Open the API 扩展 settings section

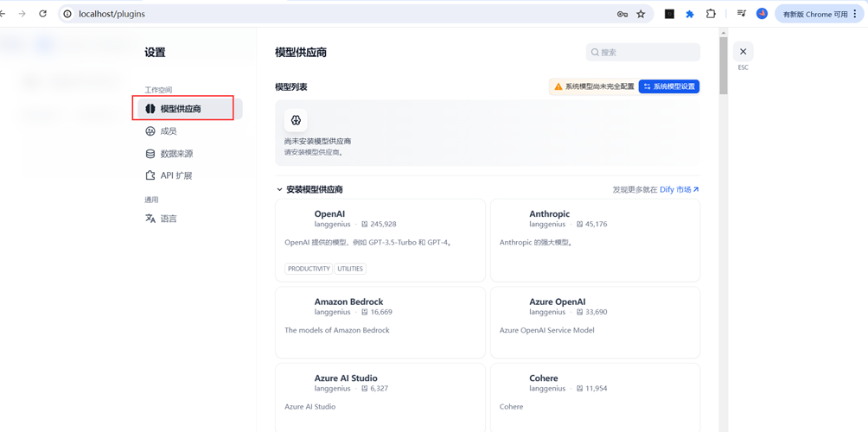176,175
